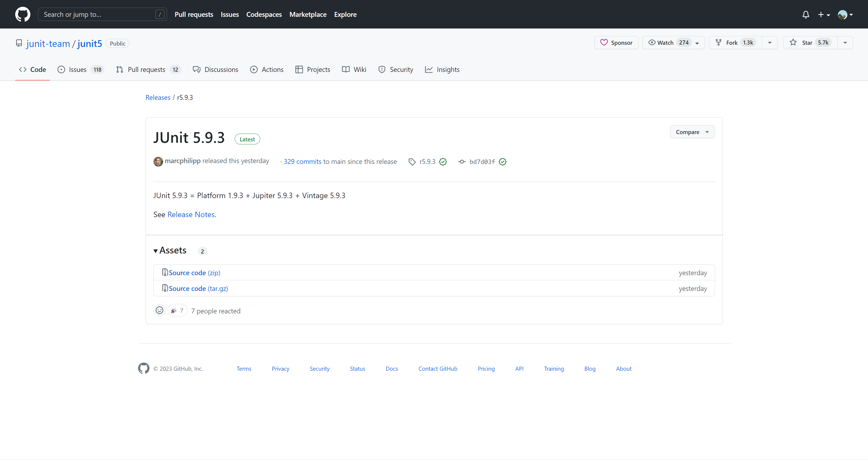Open the Wiki tab
868x460 pixels.
pyautogui.click(x=354, y=69)
